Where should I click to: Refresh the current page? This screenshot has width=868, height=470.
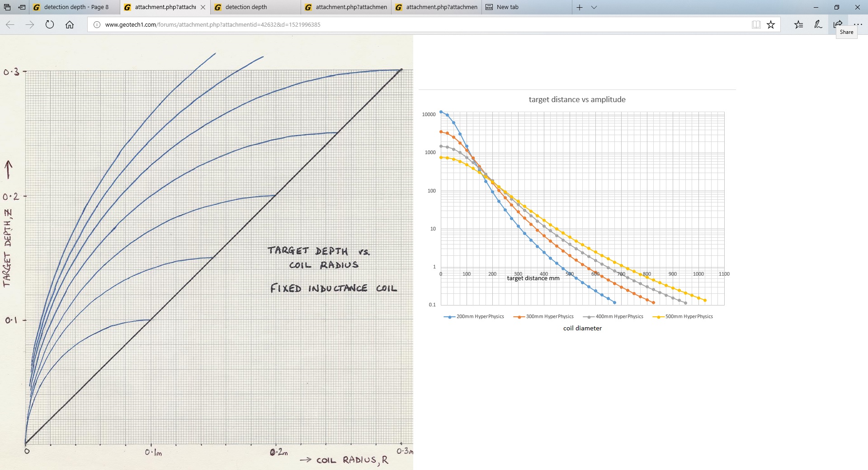pyautogui.click(x=50, y=25)
